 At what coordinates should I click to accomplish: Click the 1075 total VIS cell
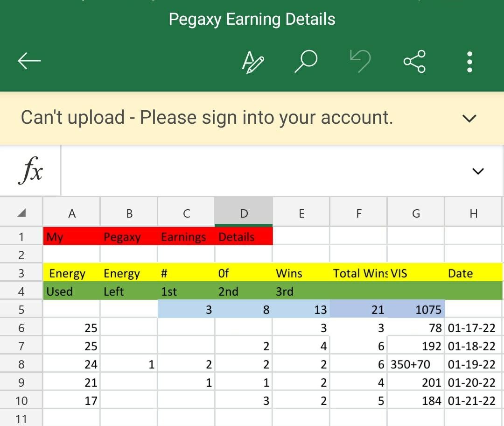tap(416, 309)
